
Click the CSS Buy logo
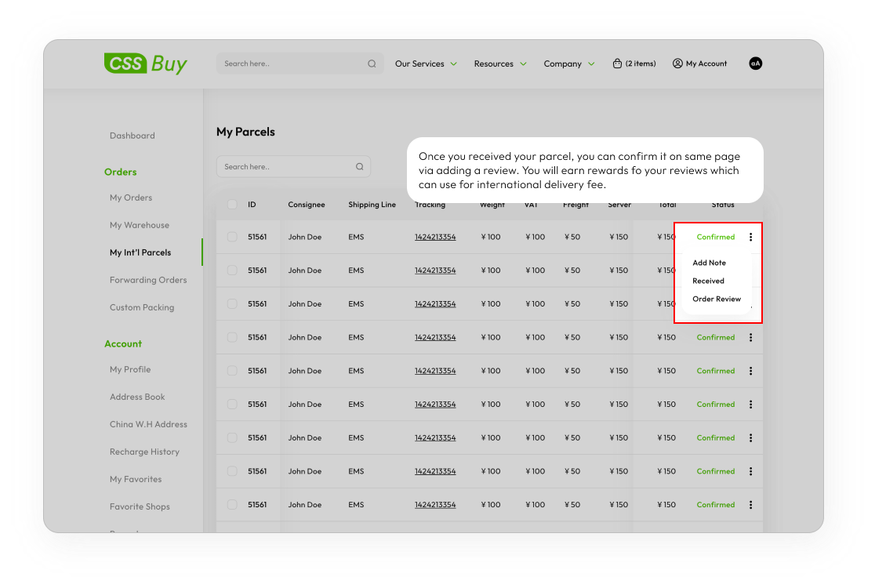coord(145,64)
